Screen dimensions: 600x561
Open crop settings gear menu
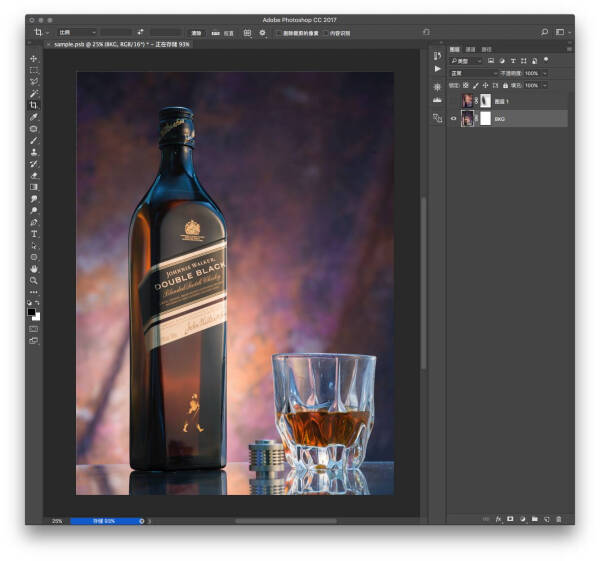[262, 33]
